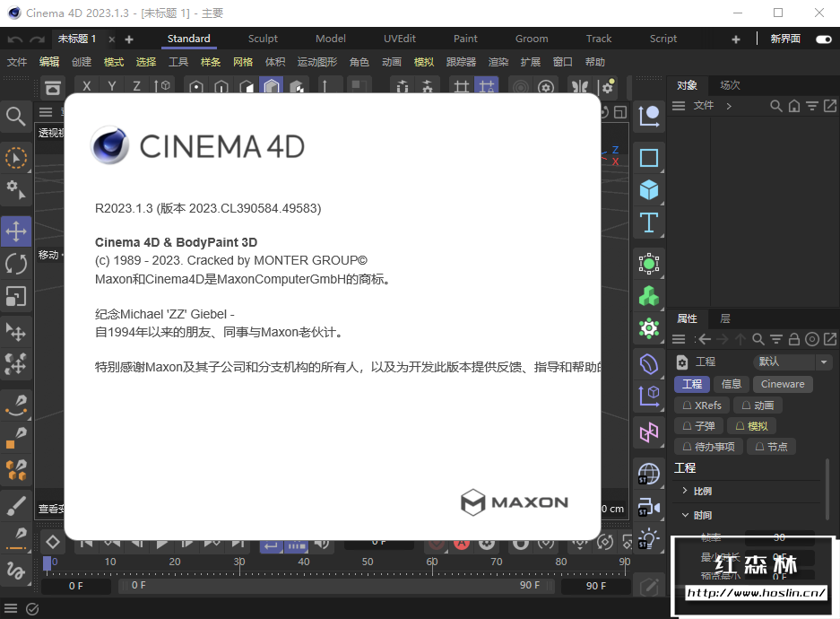Click the keyframe diamond record button
840x619 pixels.
[x=53, y=543]
